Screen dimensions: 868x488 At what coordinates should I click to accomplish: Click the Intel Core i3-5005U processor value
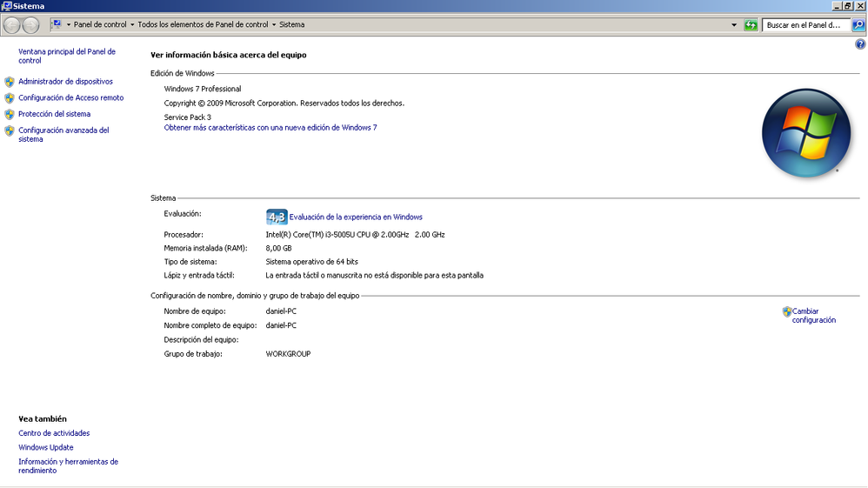coord(355,235)
